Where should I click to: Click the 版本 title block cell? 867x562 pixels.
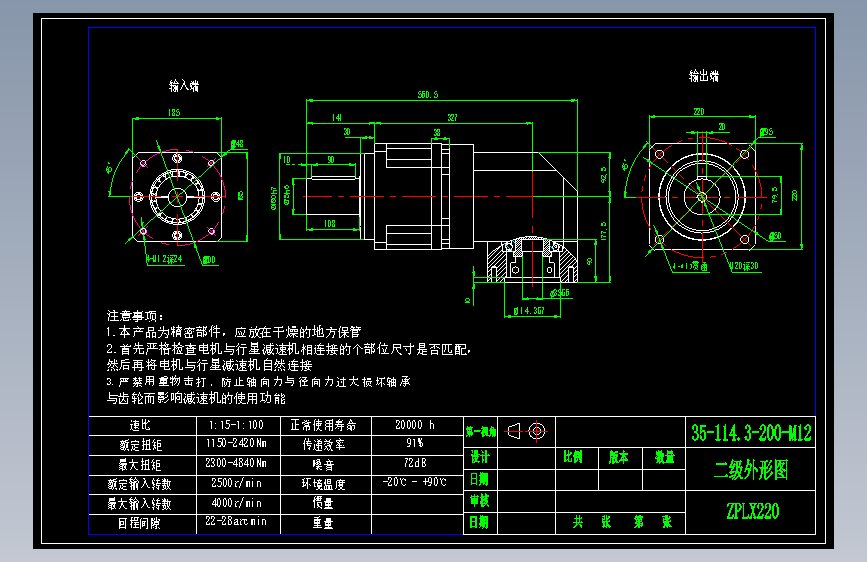pyautogui.click(x=620, y=457)
